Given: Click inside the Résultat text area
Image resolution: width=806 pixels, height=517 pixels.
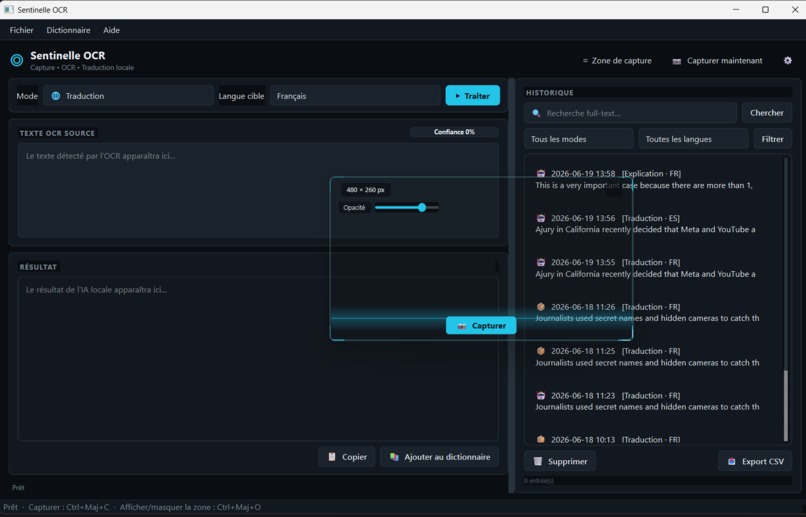Looking at the screenshot, I should 258,359.
